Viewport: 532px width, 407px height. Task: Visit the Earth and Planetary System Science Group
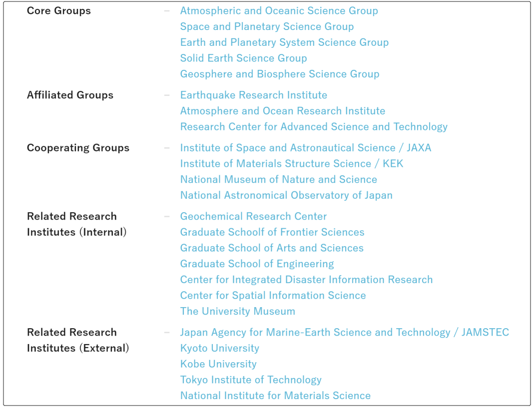tap(284, 42)
